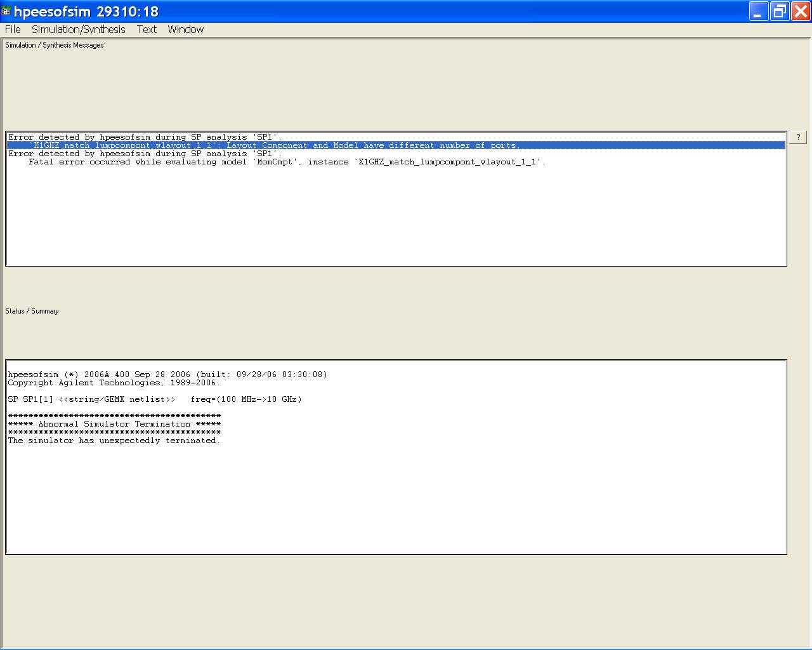Click the 'Simulation / Synthesis Messages' label
Image resolution: width=812 pixels, height=650 pixels.
coord(55,45)
